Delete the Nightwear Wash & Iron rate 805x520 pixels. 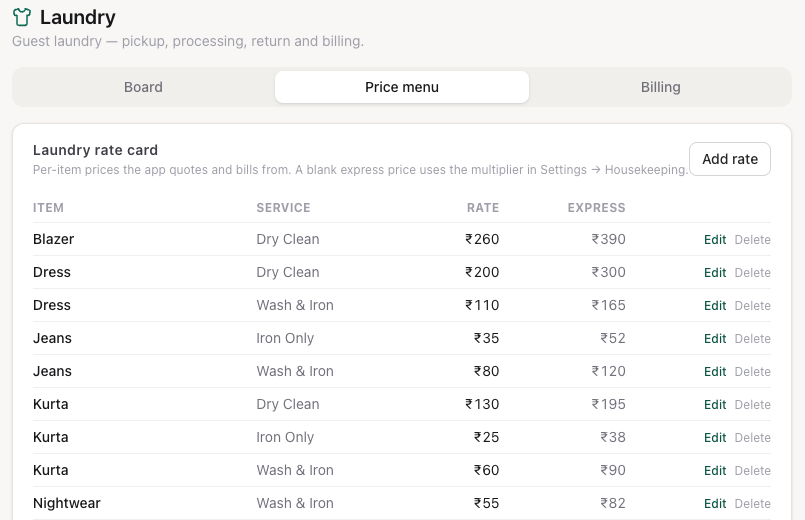point(753,504)
